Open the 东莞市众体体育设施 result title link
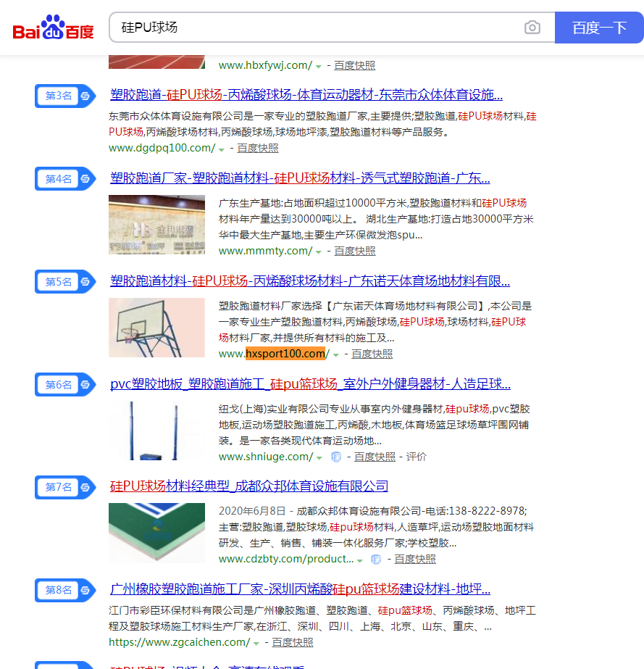Viewport: 644px width, 669px height. point(306,95)
